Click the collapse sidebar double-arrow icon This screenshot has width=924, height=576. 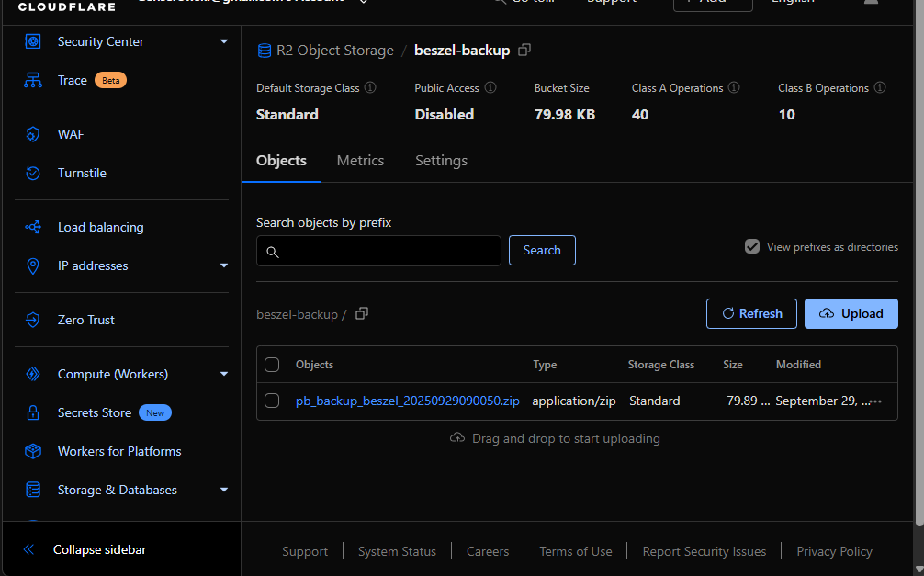pos(28,549)
